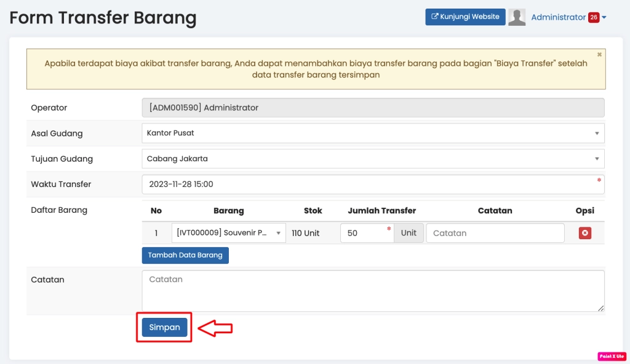Viewport: 630px width, 364px height.
Task: Click Tambah Data Barang button
Action: pyautogui.click(x=185, y=255)
